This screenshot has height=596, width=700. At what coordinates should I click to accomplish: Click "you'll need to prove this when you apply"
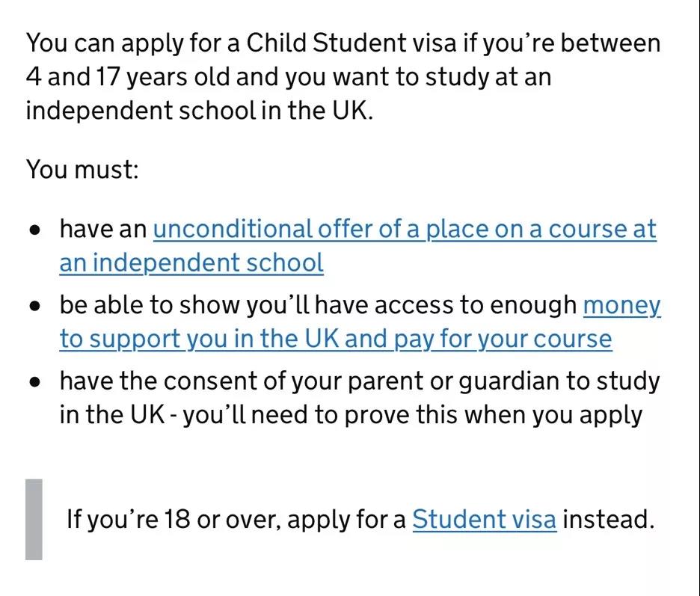(x=413, y=415)
